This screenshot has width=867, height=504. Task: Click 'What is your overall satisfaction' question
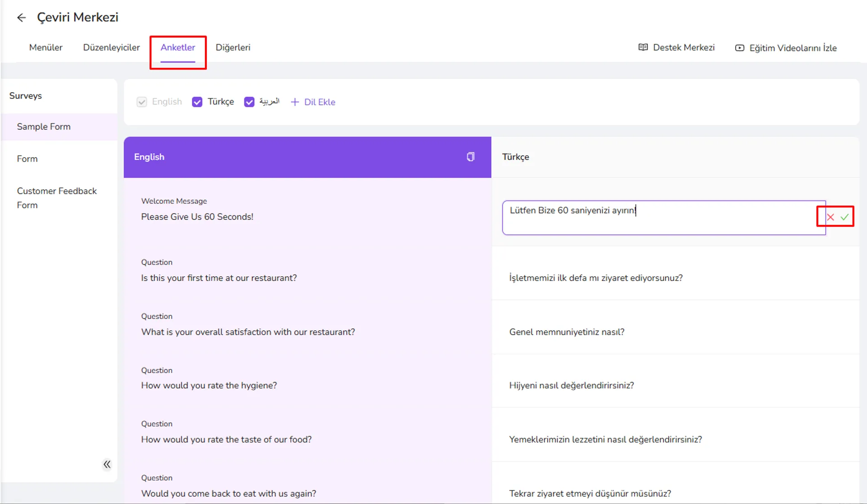pos(248,332)
